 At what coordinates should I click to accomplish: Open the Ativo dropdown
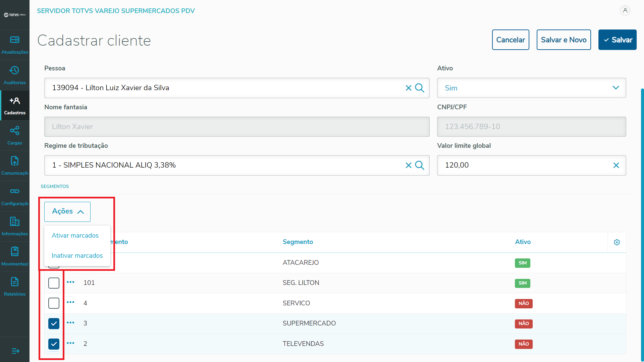tap(531, 88)
